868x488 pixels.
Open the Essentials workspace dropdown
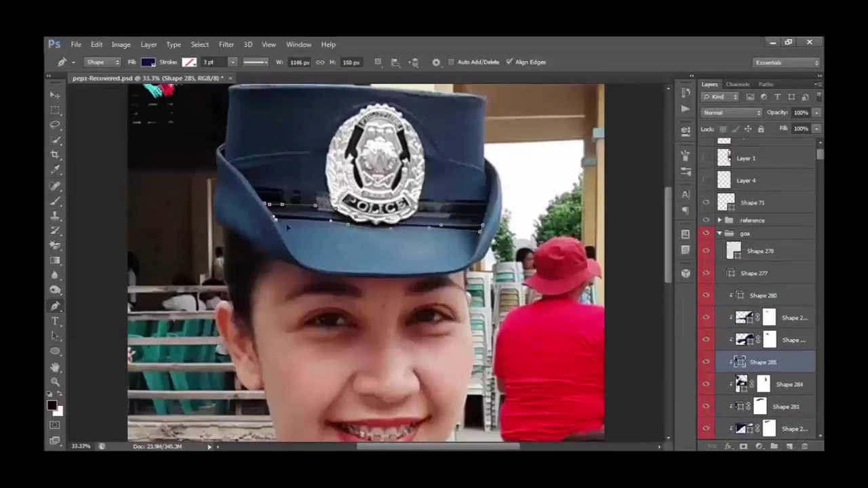click(x=787, y=62)
